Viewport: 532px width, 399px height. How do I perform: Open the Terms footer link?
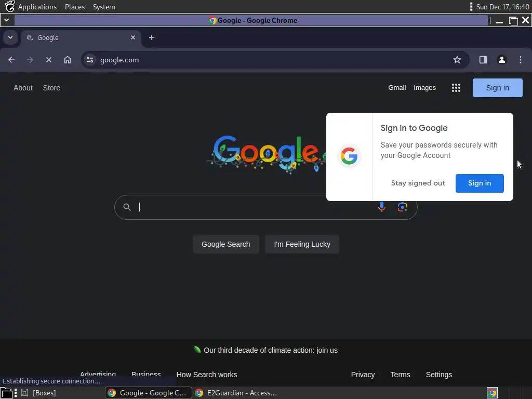(400, 375)
